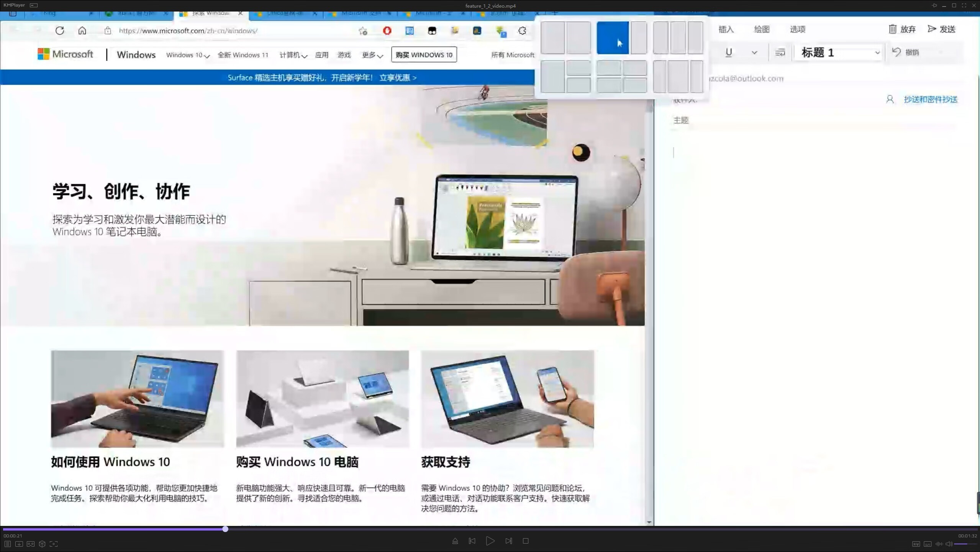
Task: Select narrow-right zone of second snap layout
Action: point(639,38)
